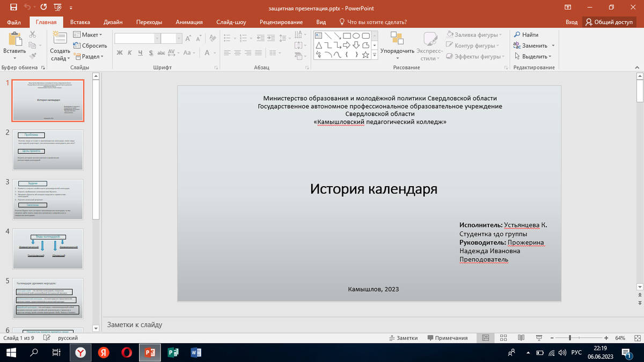The image size is (644, 362).
Task: Click the Redo/Repeat arrow icon
Action: (x=43, y=8)
